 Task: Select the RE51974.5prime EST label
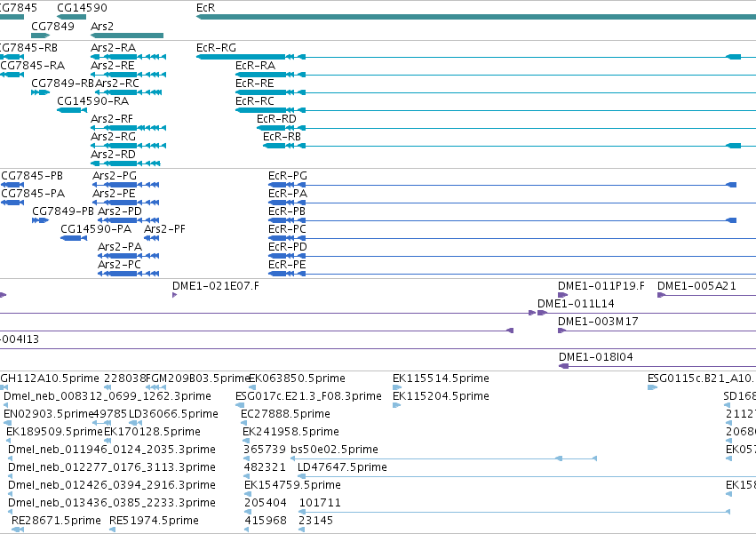tap(154, 522)
